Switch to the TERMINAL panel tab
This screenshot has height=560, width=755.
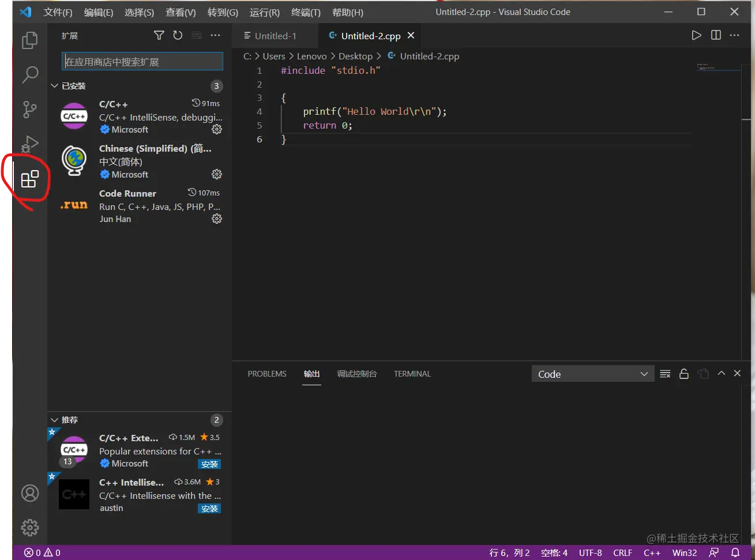pyautogui.click(x=412, y=374)
